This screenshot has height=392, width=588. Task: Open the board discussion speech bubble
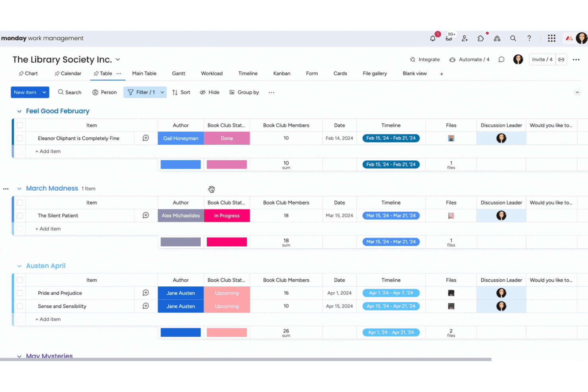click(501, 60)
